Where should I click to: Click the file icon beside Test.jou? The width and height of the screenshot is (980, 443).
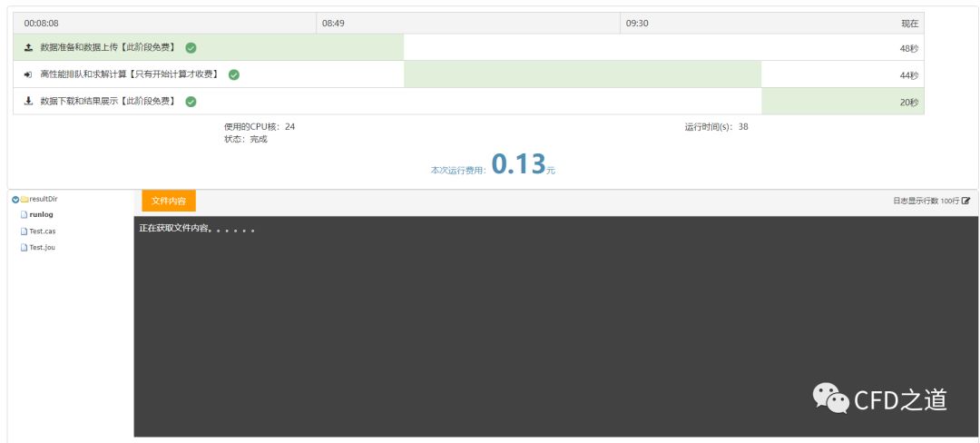coord(24,247)
